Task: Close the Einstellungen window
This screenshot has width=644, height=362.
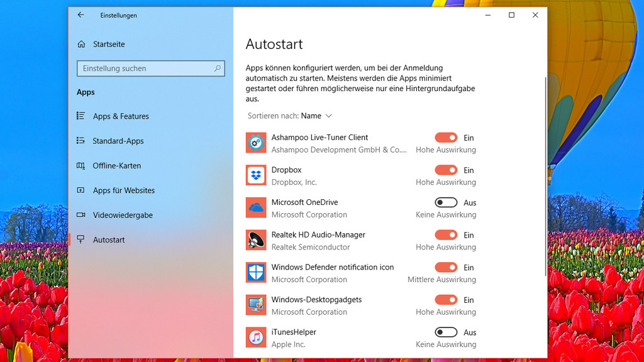Action: 535,15
